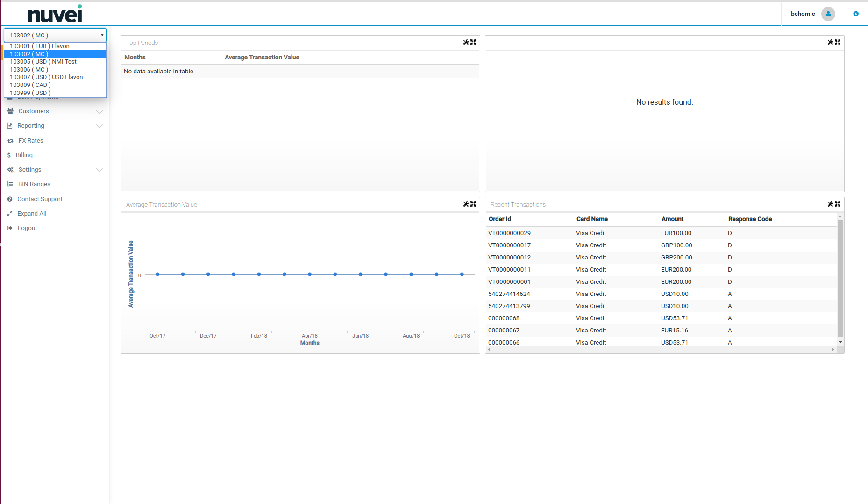The width and height of the screenshot is (868, 504).
Task: Click the Recent Transactions vertical scrollbar
Action: (840, 278)
